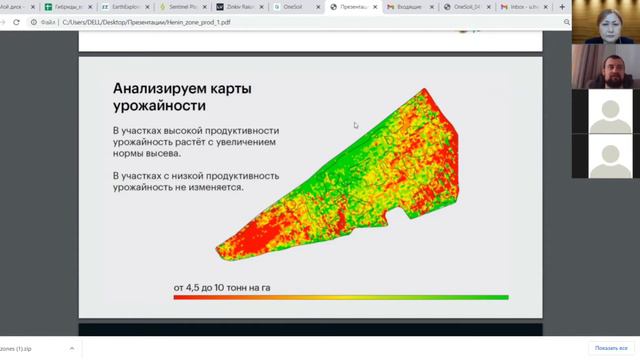Open the zoom search icon in address bar
Viewport: 640px width, 360px height.
click(x=567, y=22)
